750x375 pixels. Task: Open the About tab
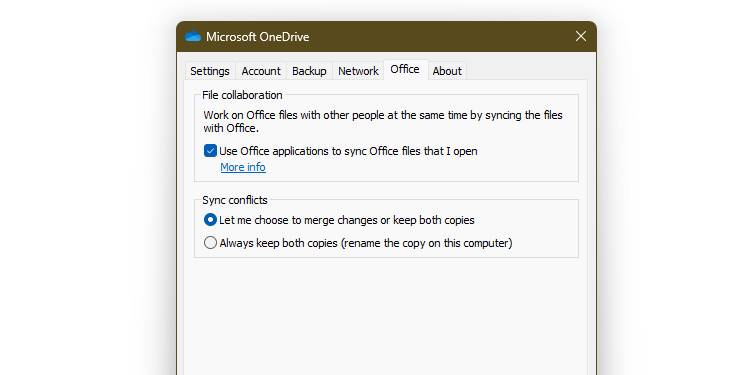click(447, 71)
